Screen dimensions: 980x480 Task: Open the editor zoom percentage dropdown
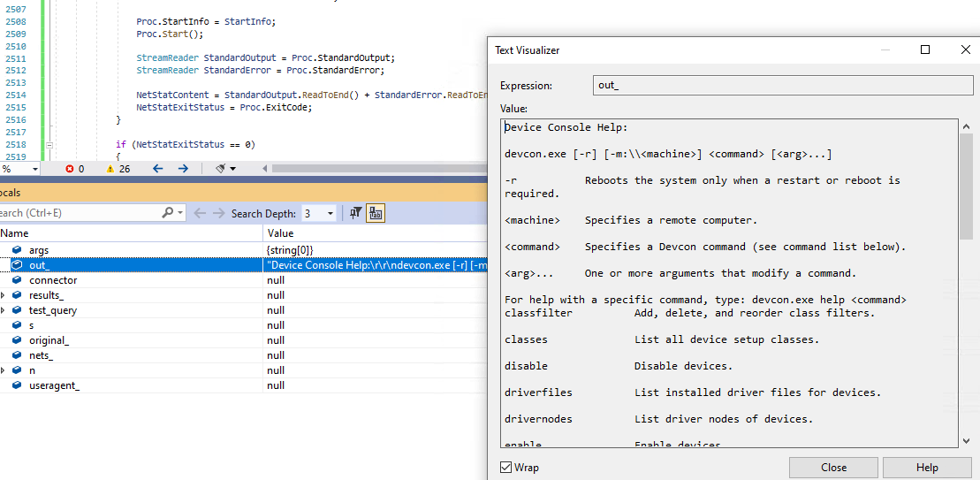(35, 169)
